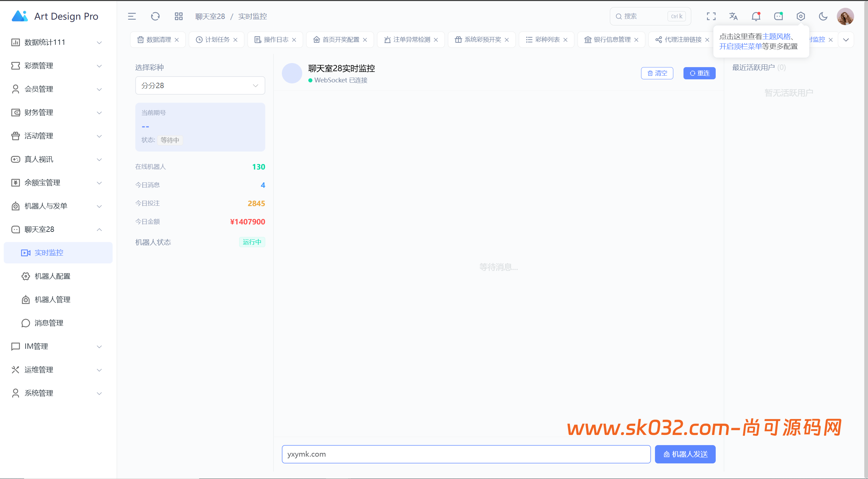Collapse the sidebar with the hamburger icon
Image resolution: width=868 pixels, height=479 pixels.
(132, 16)
